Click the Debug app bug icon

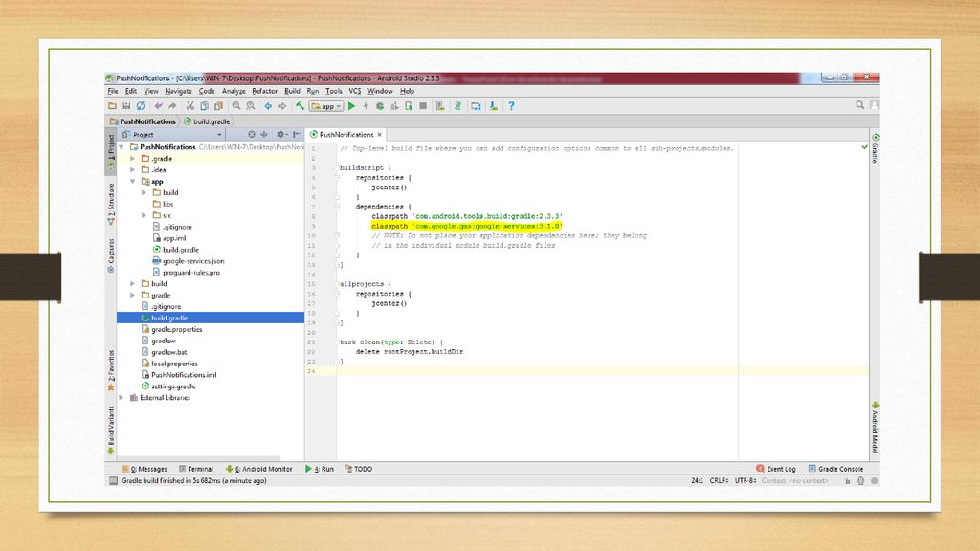pos(380,106)
